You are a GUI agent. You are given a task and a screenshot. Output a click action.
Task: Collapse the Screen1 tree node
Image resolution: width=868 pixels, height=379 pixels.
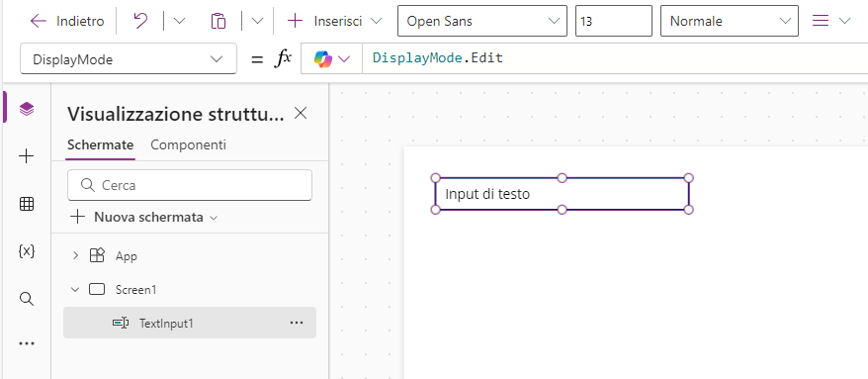coord(76,289)
